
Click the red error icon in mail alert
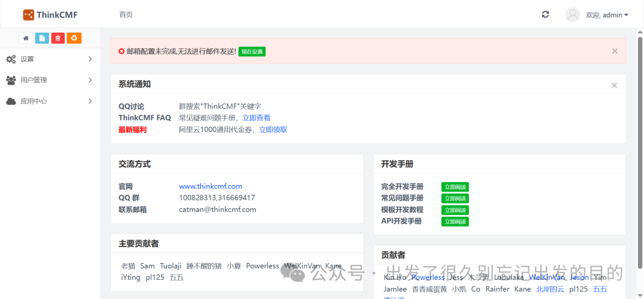coord(122,51)
